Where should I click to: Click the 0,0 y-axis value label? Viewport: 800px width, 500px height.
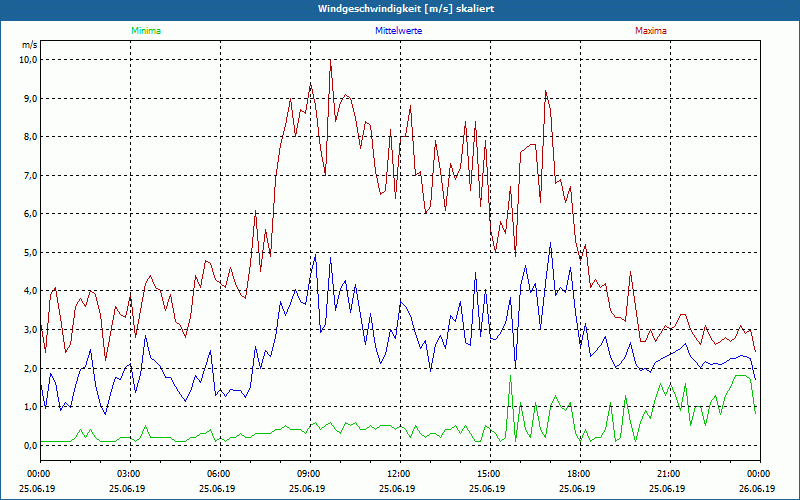coord(29,445)
